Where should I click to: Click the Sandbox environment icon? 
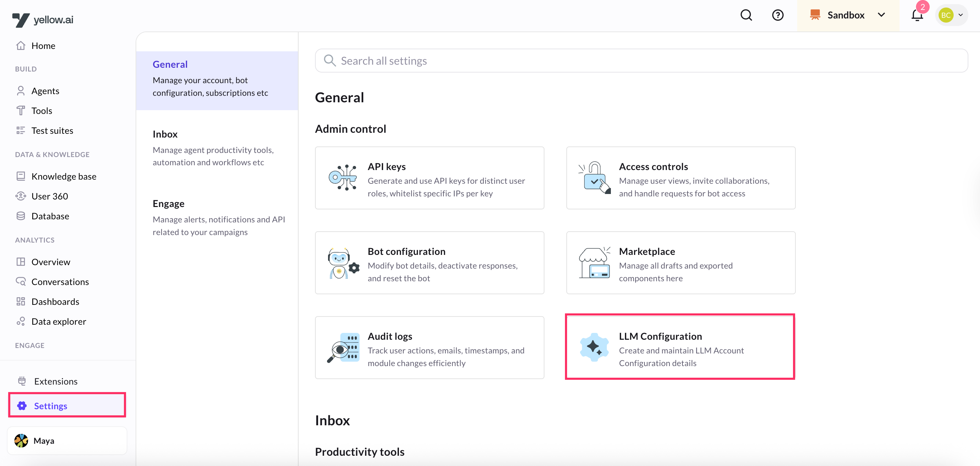coord(815,15)
